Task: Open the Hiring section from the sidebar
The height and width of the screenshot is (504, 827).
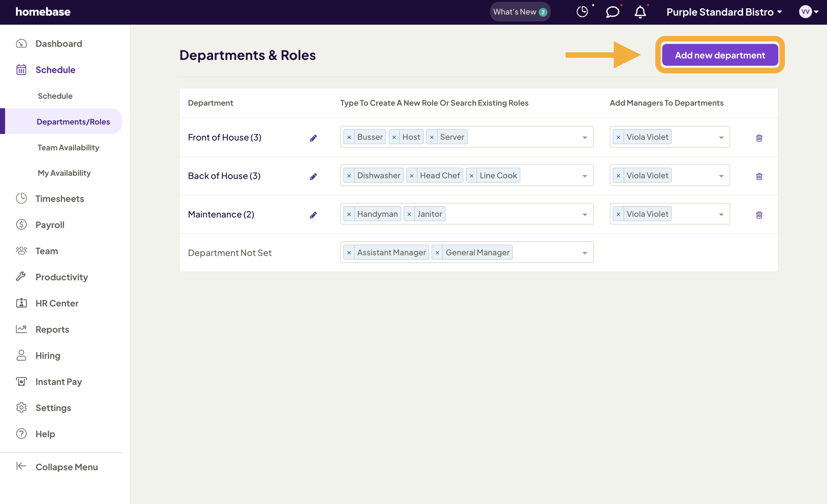Action: pos(48,355)
